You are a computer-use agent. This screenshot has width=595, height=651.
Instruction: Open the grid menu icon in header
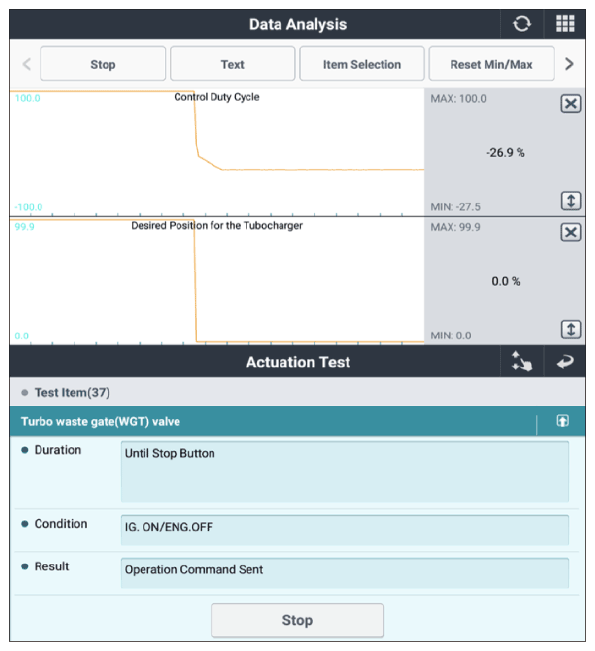point(565,24)
